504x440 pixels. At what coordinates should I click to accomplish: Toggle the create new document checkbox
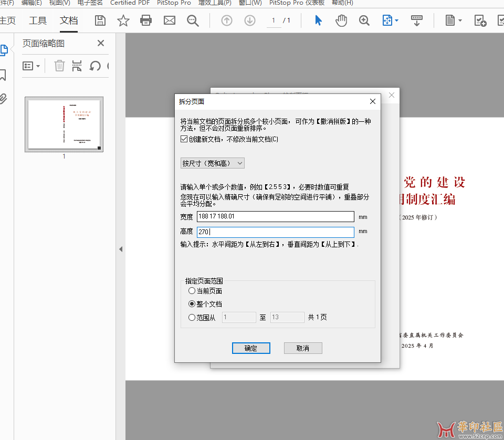click(x=184, y=139)
